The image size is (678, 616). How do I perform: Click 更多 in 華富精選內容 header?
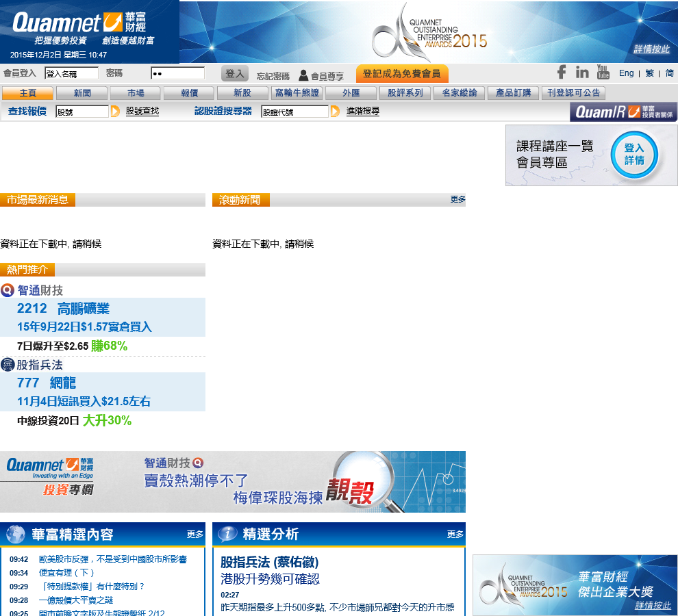[195, 535]
